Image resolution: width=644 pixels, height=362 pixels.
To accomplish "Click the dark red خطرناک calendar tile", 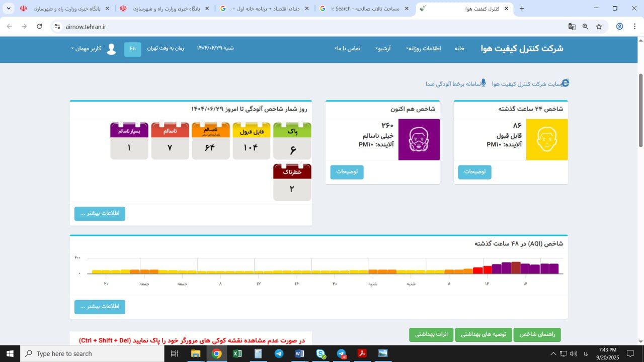I will pyautogui.click(x=292, y=182).
